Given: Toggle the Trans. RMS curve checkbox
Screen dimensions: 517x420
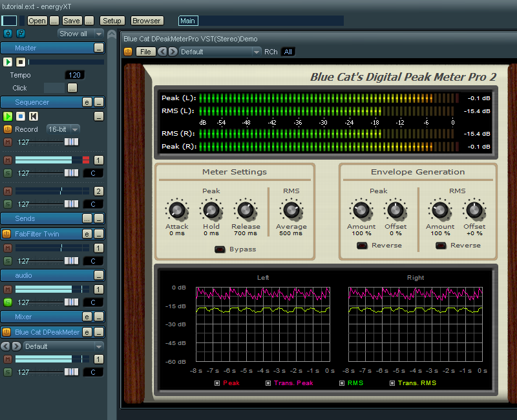Looking at the screenshot, I should pos(392,383).
